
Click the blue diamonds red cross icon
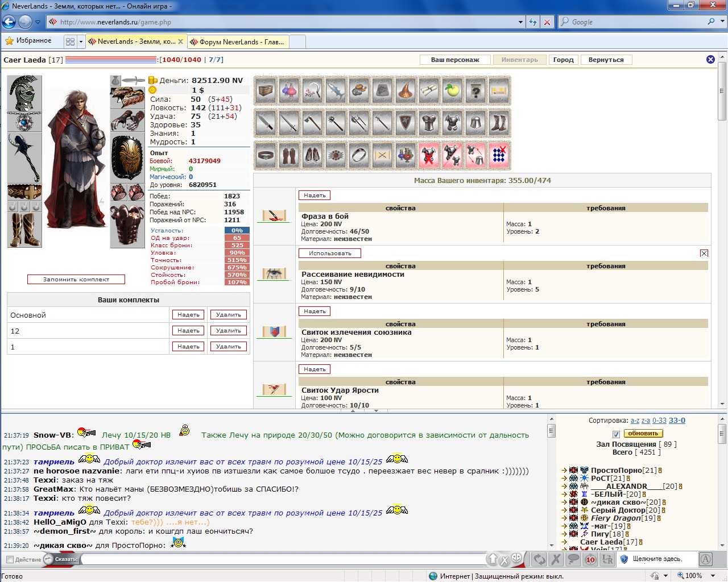(499, 155)
